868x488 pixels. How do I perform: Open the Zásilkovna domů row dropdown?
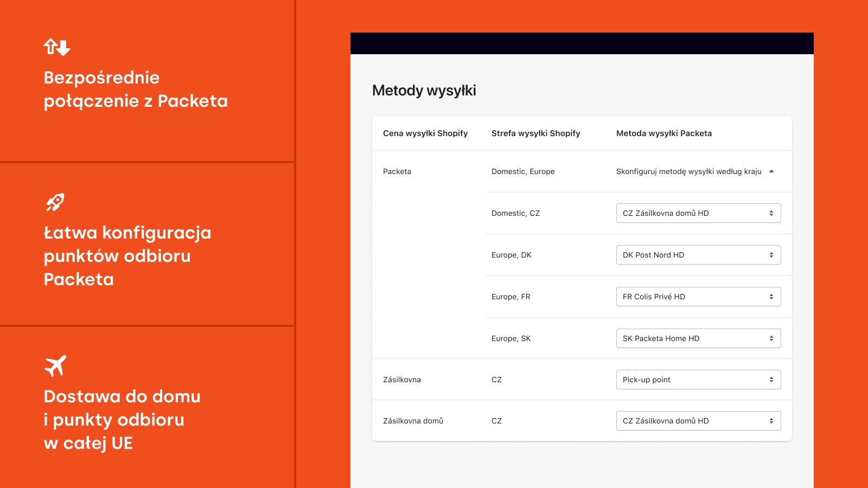pyautogui.click(x=698, y=421)
